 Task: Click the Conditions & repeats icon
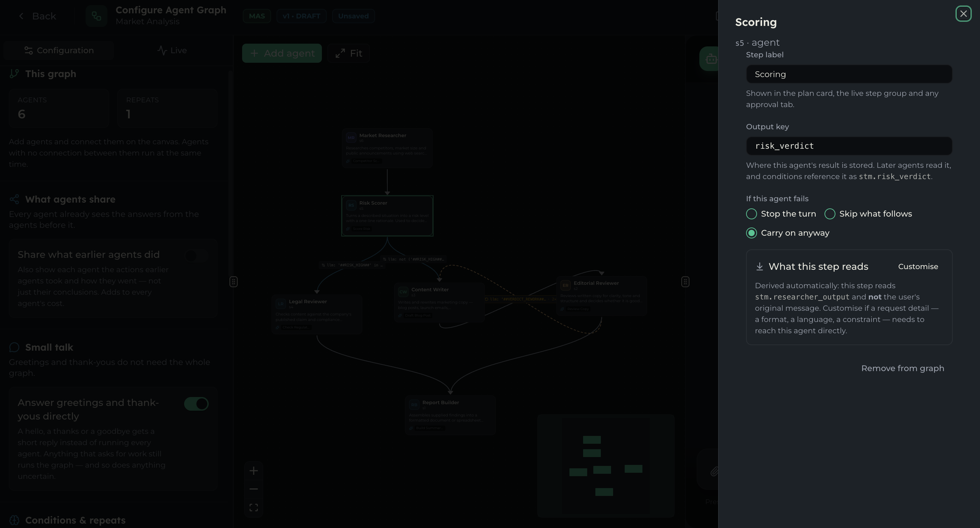point(14,520)
